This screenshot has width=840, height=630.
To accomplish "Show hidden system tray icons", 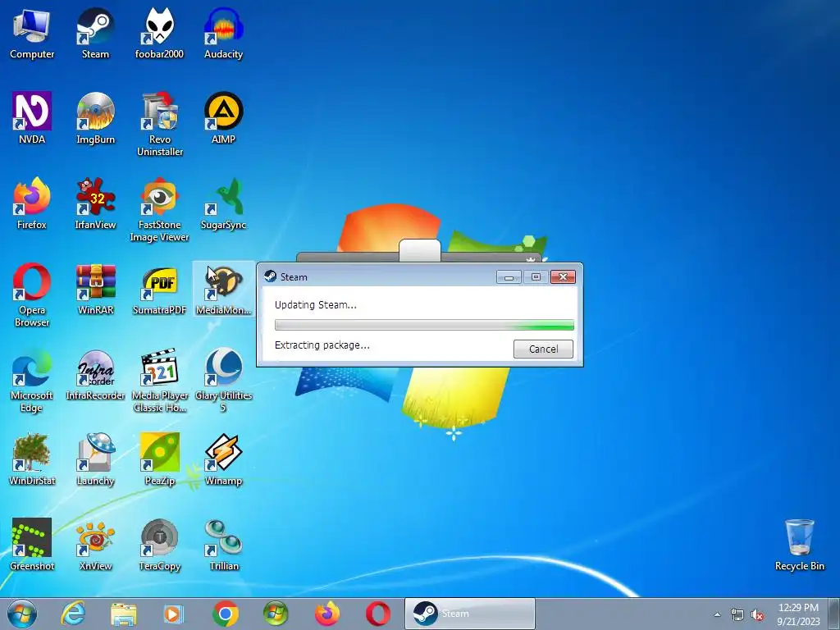I will point(717,614).
